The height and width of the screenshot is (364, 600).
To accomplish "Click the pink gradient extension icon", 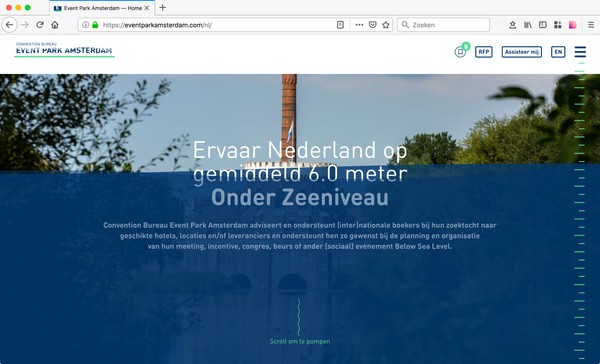I will pos(572,25).
